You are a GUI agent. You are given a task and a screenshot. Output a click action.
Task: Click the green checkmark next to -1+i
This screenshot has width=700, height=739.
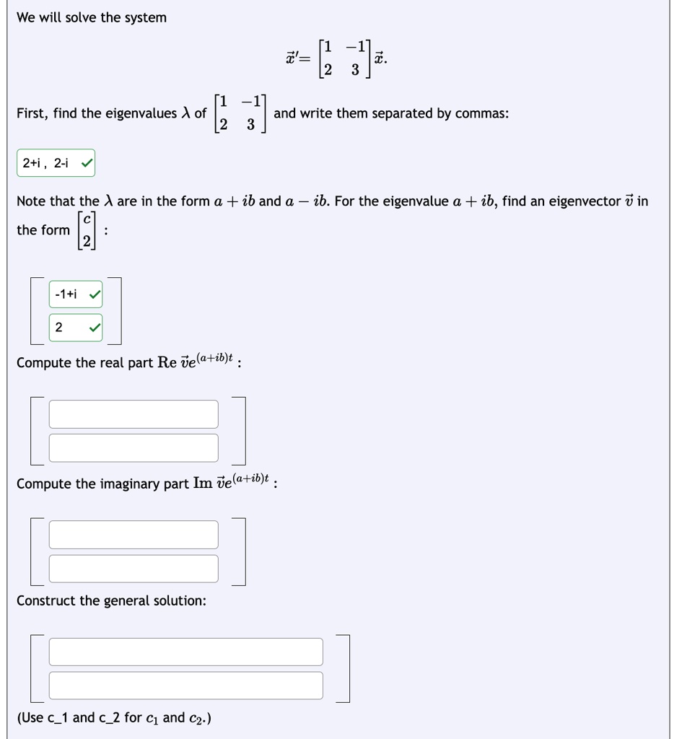[x=95, y=294]
